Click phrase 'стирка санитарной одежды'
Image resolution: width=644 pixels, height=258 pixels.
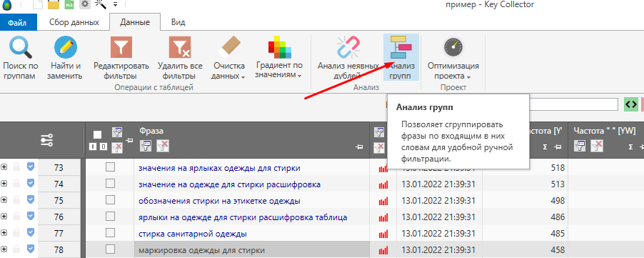(193, 234)
